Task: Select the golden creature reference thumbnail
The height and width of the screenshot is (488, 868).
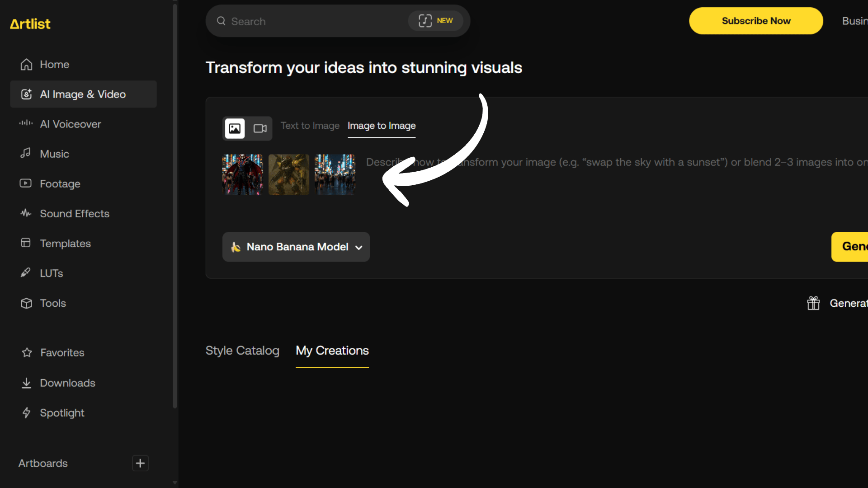Action: [x=289, y=175]
